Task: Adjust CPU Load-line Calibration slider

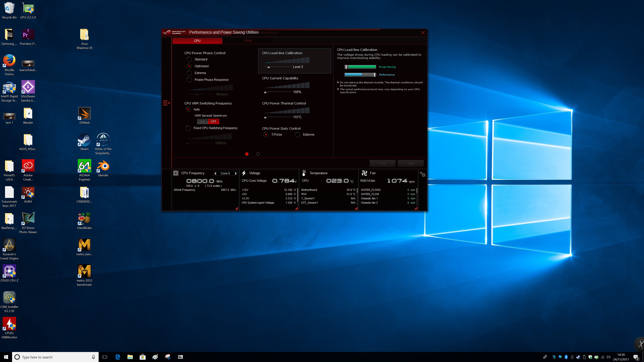Action: (x=269, y=67)
